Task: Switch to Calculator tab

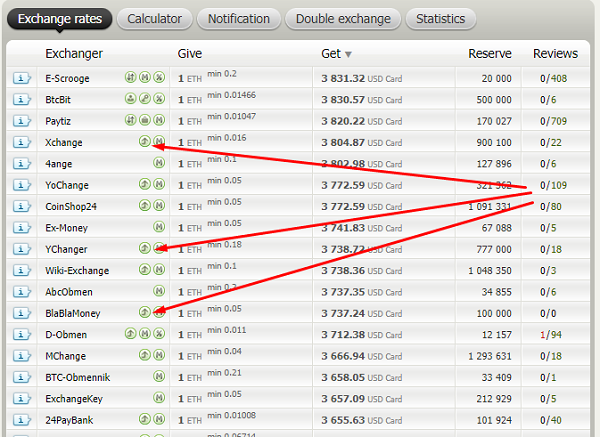Action: (x=155, y=19)
